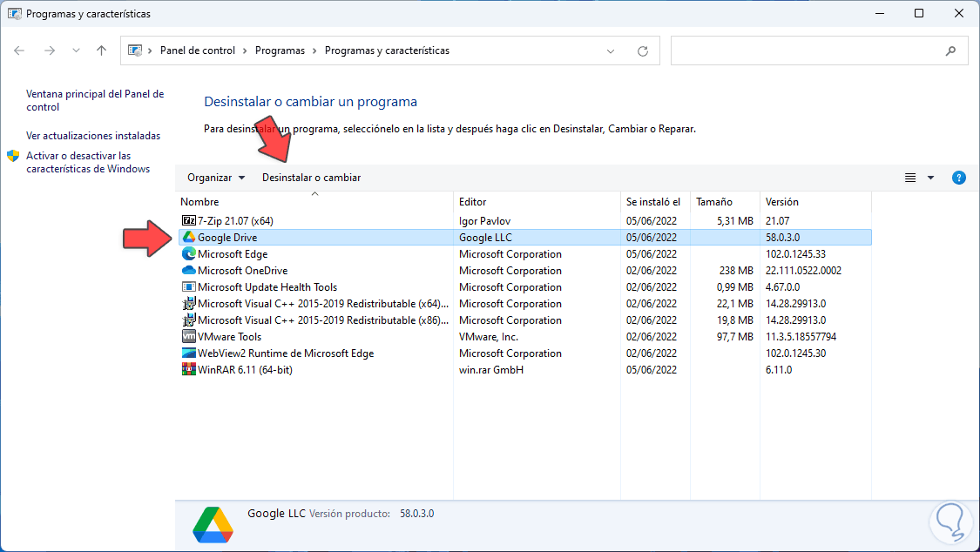980x552 pixels.
Task: Select the Microsoft Edge icon
Action: click(x=189, y=253)
